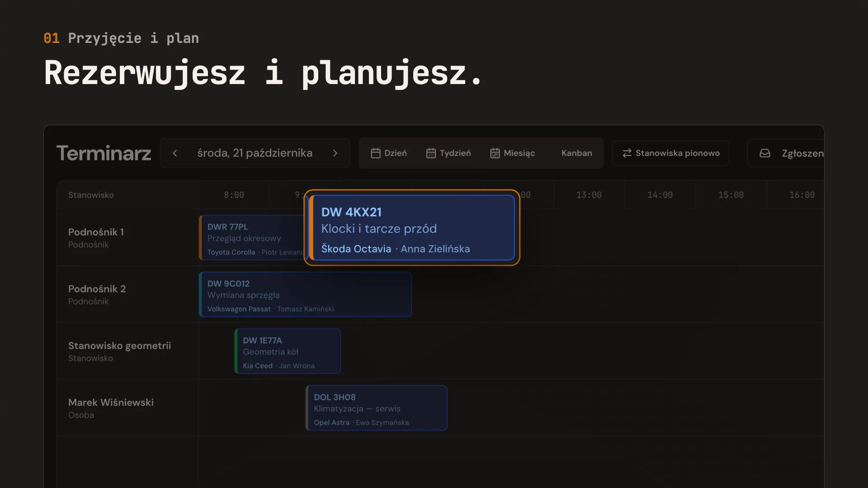Open the DOL 3H08 Klimatyzacja booking
Image resolution: width=868 pixels, height=488 pixels.
[377, 408]
